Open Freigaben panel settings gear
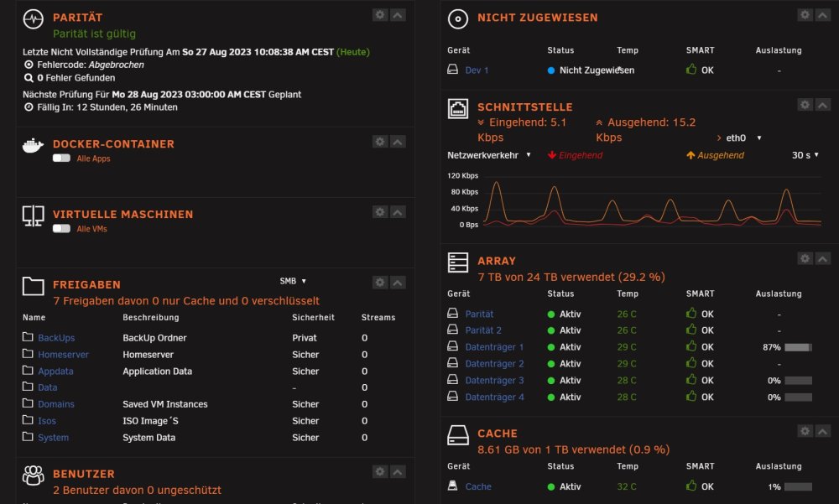 click(x=380, y=283)
